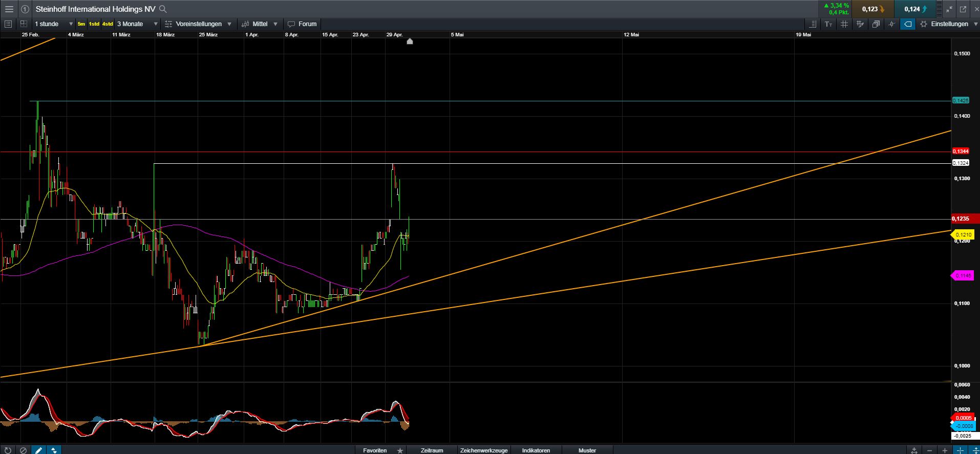Search for an instrument with magnifier icon
This screenshot has height=454, width=980.
(x=163, y=9)
